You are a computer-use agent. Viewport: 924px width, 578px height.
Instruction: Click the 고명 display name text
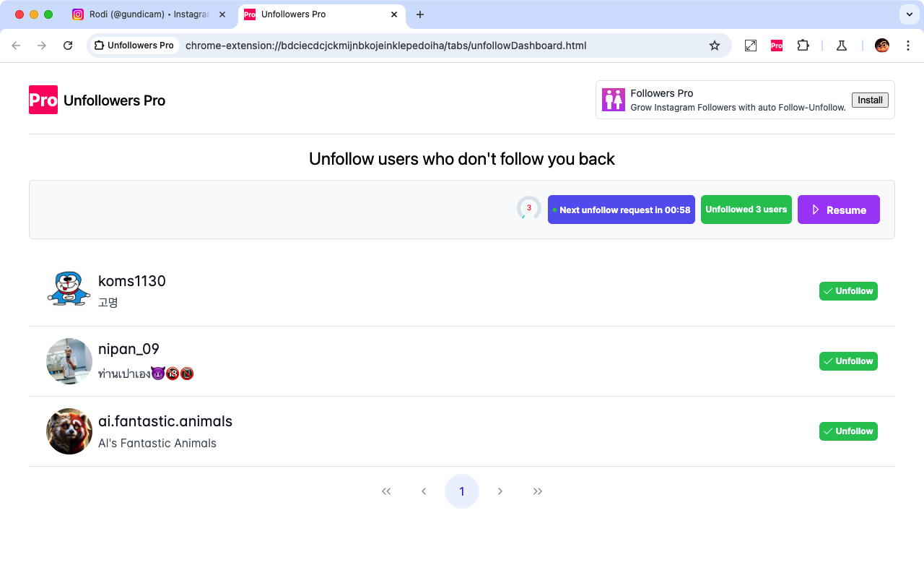[108, 302]
